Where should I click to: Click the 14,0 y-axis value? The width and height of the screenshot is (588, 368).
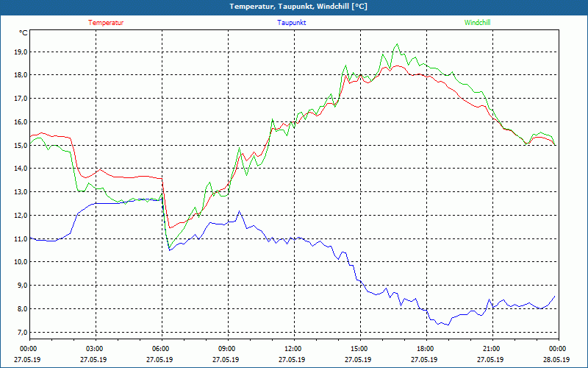click(21, 169)
